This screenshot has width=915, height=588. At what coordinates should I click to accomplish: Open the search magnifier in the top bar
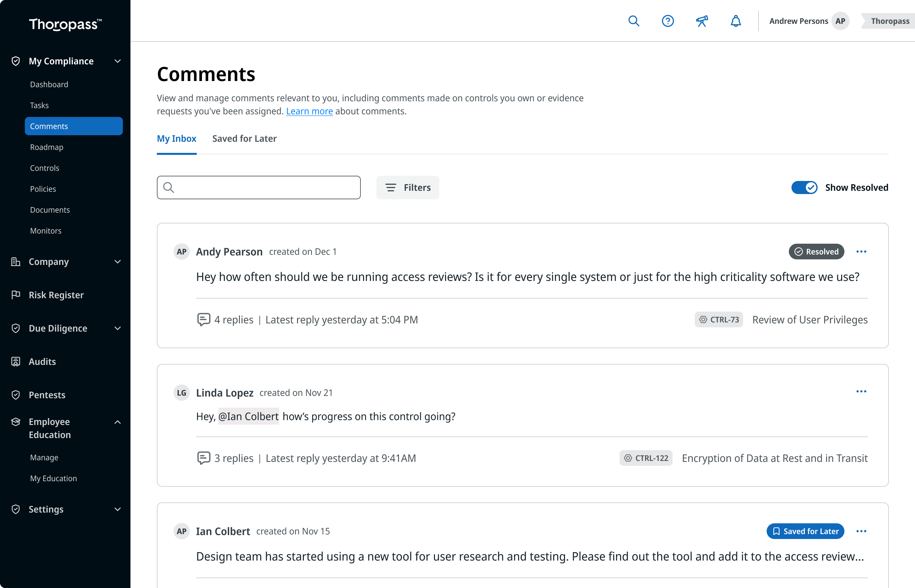tap(634, 21)
